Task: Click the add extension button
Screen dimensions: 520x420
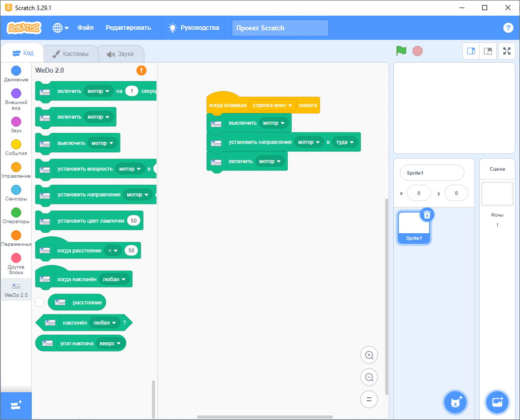Action: (16, 405)
